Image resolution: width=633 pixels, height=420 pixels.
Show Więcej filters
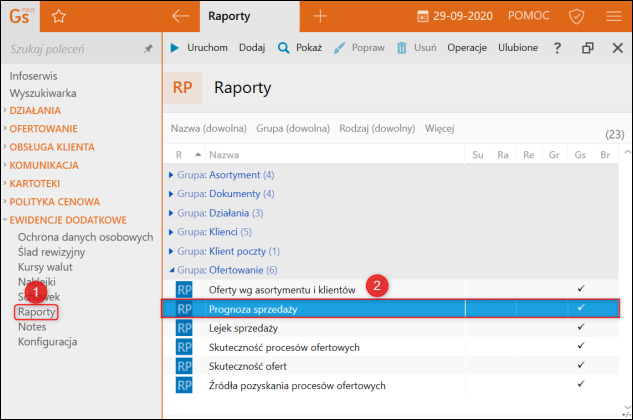439,128
